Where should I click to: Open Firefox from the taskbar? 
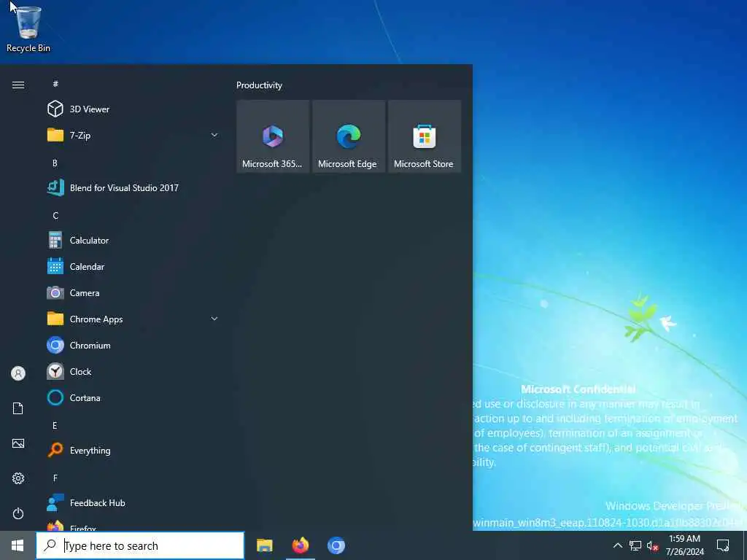tap(300, 545)
